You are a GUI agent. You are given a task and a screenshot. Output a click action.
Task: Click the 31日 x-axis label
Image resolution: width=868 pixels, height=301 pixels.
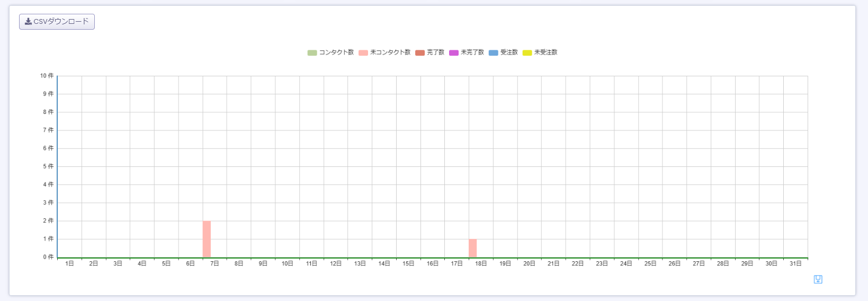[795, 263]
